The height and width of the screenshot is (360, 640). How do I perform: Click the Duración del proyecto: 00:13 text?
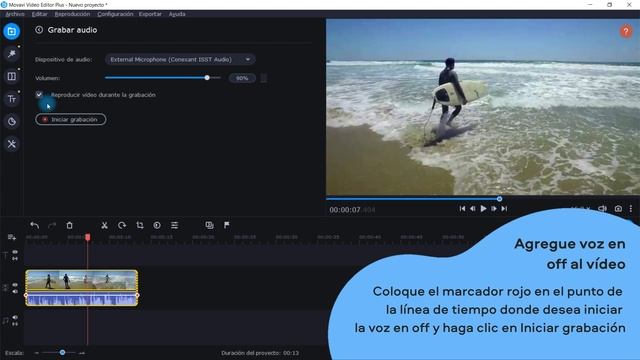pyautogui.click(x=260, y=353)
